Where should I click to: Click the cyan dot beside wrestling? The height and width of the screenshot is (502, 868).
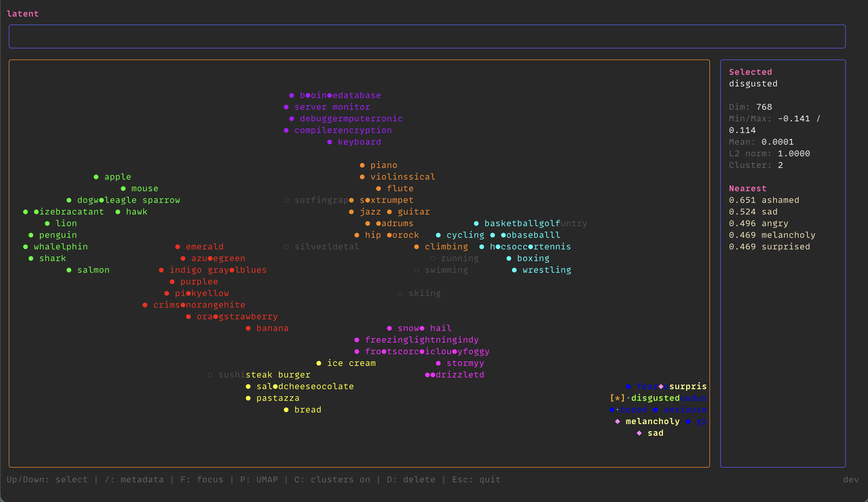coord(514,270)
